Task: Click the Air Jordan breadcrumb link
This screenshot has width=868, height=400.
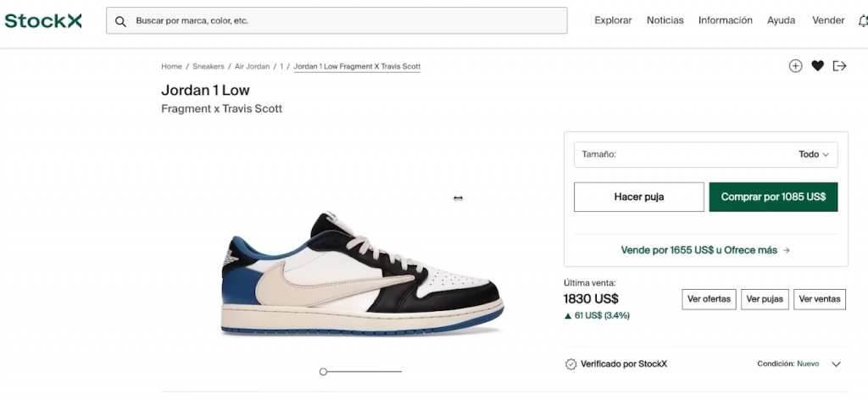Action: [252, 66]
